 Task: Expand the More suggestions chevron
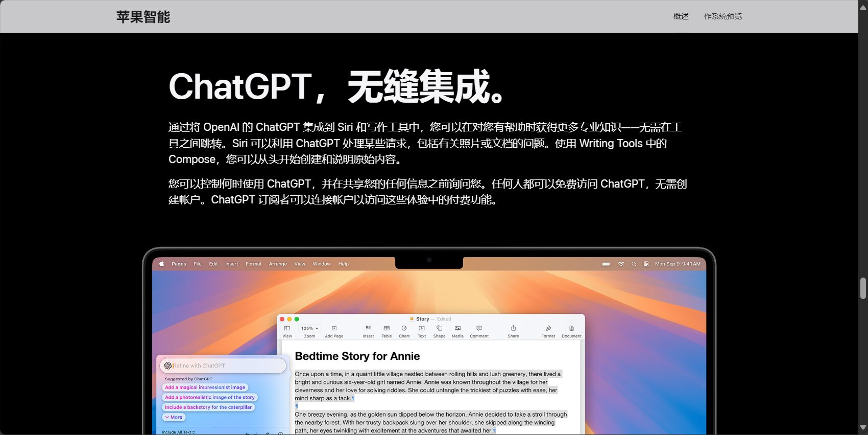point(174,417)
